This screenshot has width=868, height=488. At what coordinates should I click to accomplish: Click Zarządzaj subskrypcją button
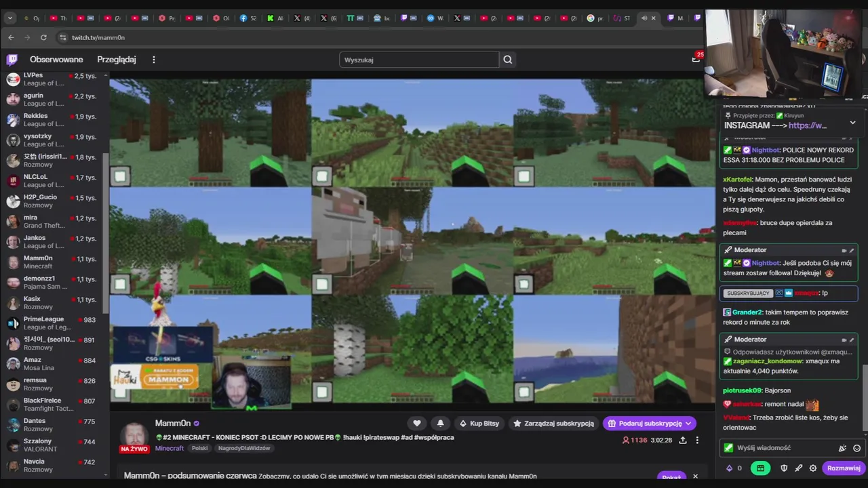[554, 424]
